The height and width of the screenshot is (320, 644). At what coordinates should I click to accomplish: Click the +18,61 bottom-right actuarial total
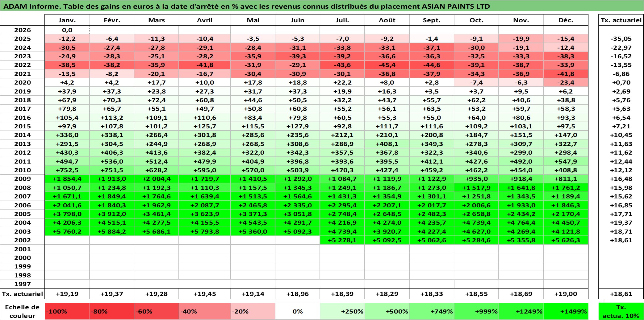[621, 294]
